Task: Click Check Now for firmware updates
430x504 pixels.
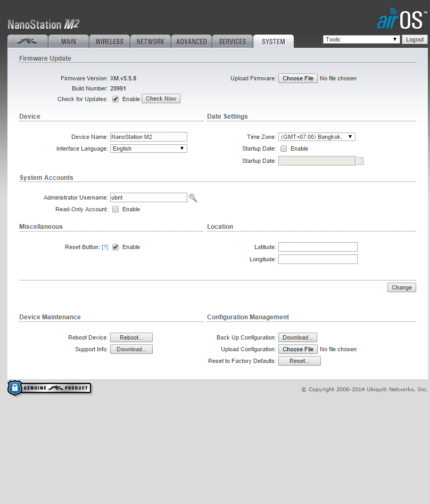Action: 161,98
